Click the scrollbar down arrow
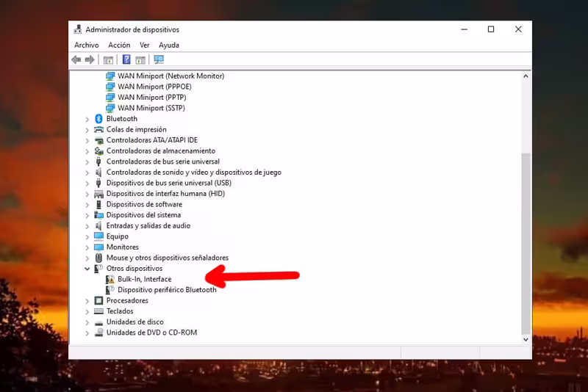 [x=526, y=339]
